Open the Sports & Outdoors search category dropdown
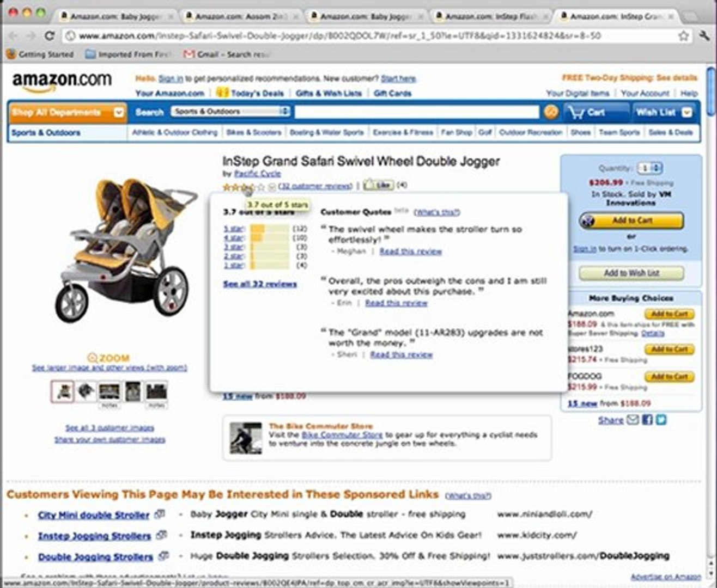The image size is (717, 588). [230, 112]
